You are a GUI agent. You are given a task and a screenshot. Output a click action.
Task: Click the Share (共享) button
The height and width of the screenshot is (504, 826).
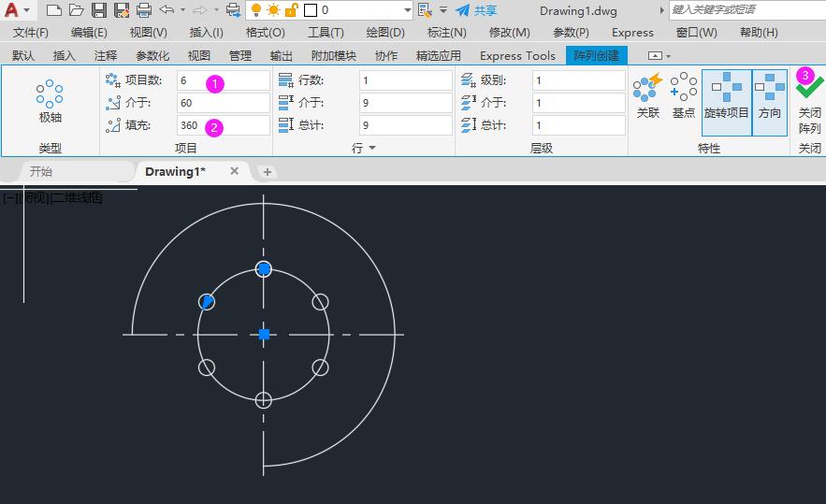click(x=476, y=10)
